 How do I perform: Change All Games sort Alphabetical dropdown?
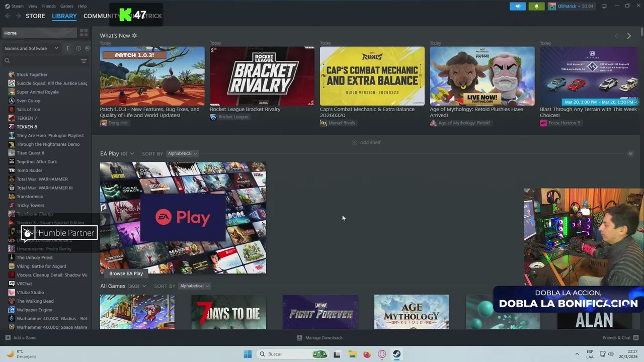(194, 286)
